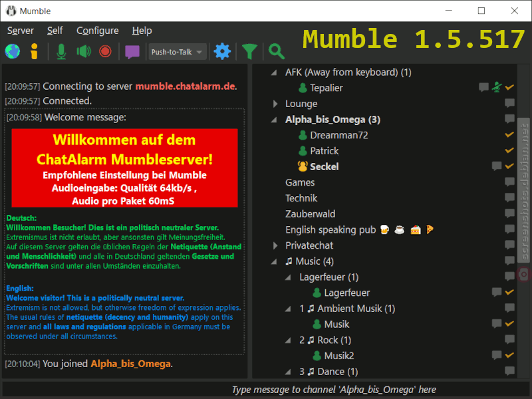Collapse the Music (4) channel

(x=274, y=261)
